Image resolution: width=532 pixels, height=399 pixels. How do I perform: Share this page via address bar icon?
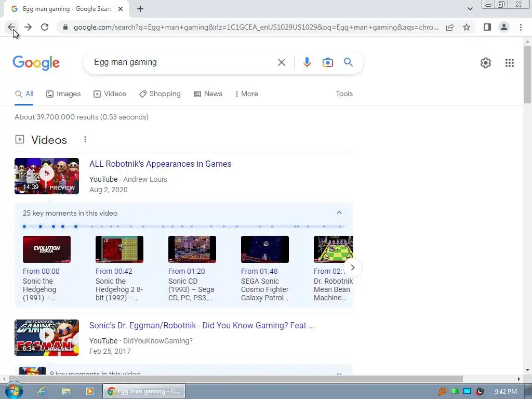tap(450, 27)
